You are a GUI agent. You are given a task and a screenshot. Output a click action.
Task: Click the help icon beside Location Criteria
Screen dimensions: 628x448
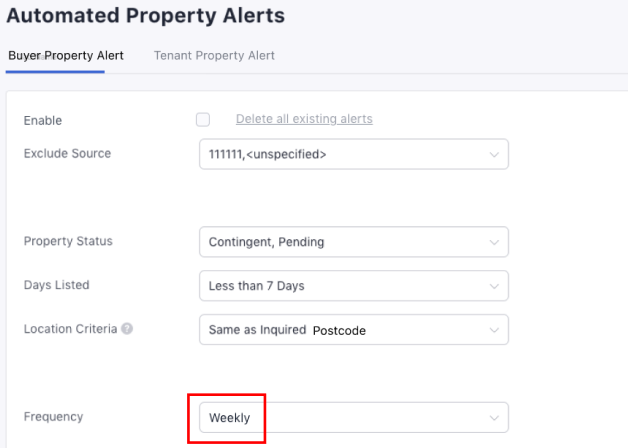[x=128, y=329]
